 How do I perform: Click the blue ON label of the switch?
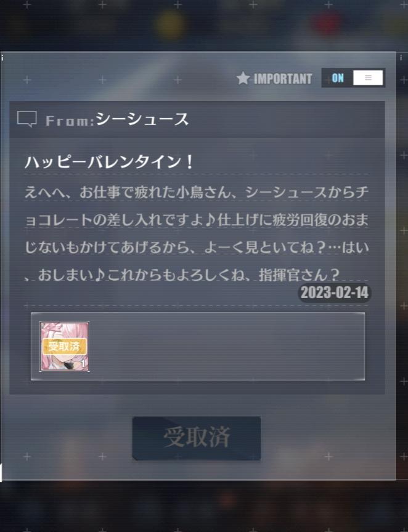click(x=338, y=78)
